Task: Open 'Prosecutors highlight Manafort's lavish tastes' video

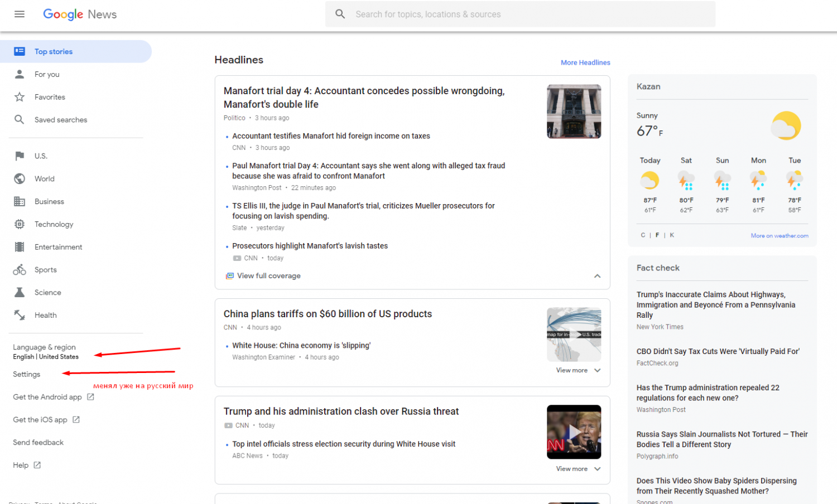Action: [310, 246]
